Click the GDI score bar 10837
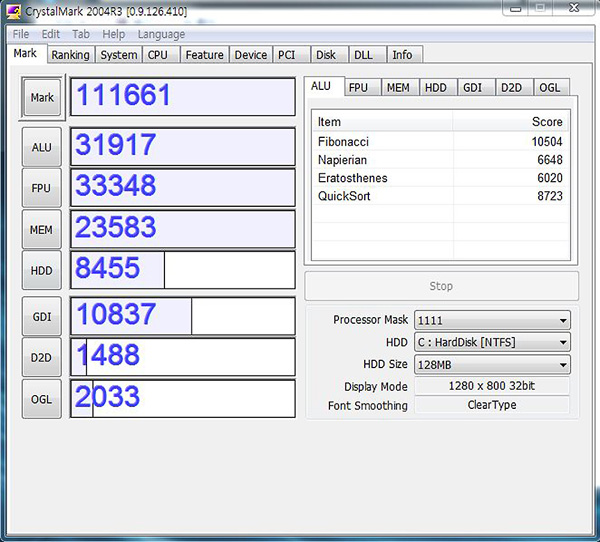 coord(183,316)
